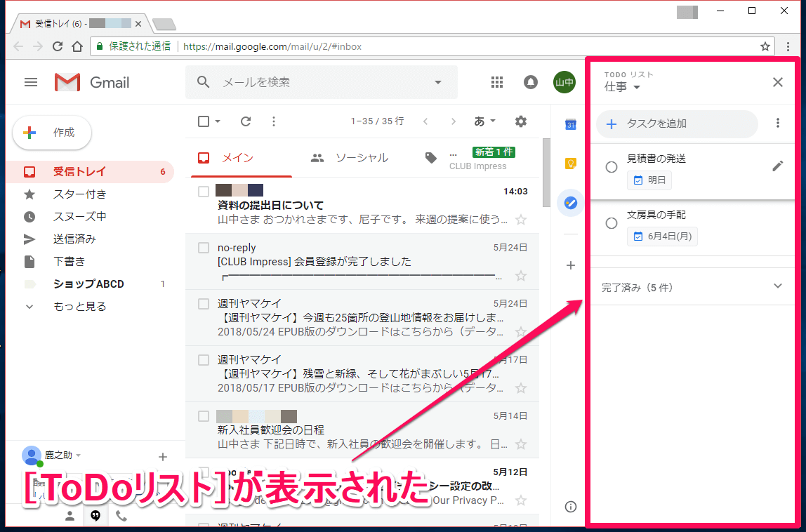The height and width of the screenshot is (532, 806).
Task: Switch to the ソーシャル tab
Action: pos(350,158)
